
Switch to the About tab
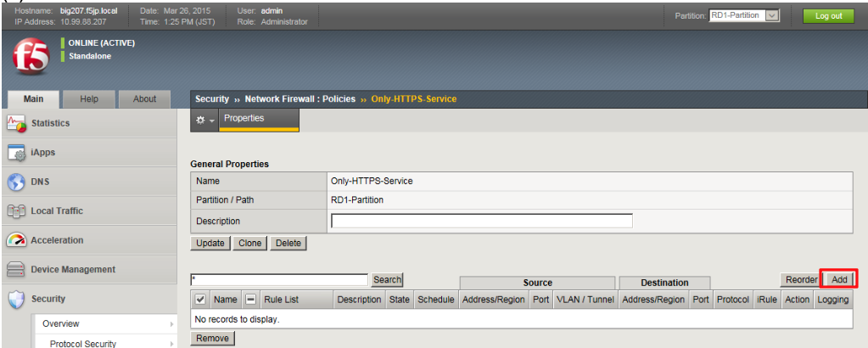[144, 98]
